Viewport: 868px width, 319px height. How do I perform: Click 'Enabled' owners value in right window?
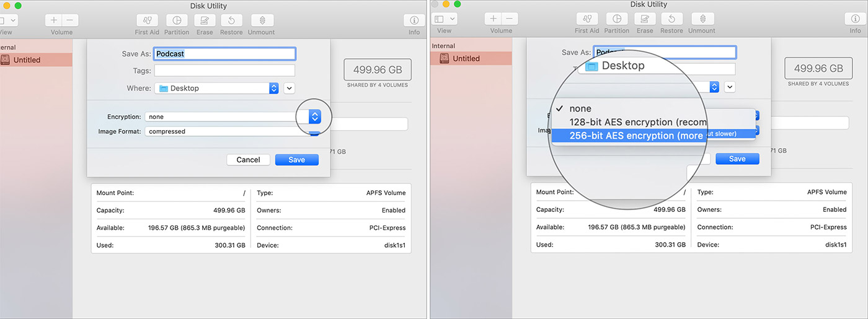point(835,210)
